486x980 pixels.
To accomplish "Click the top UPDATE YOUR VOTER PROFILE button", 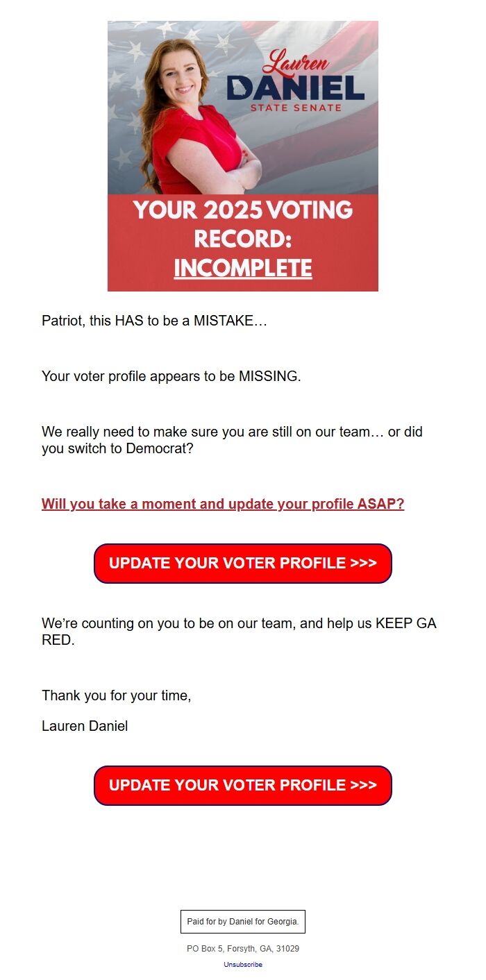I will tap(242, 563).
